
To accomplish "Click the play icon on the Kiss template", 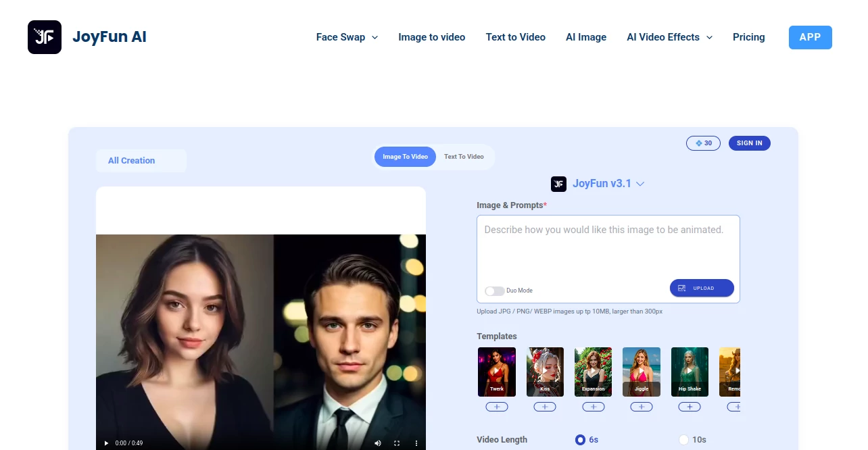I will coord(545,371).
